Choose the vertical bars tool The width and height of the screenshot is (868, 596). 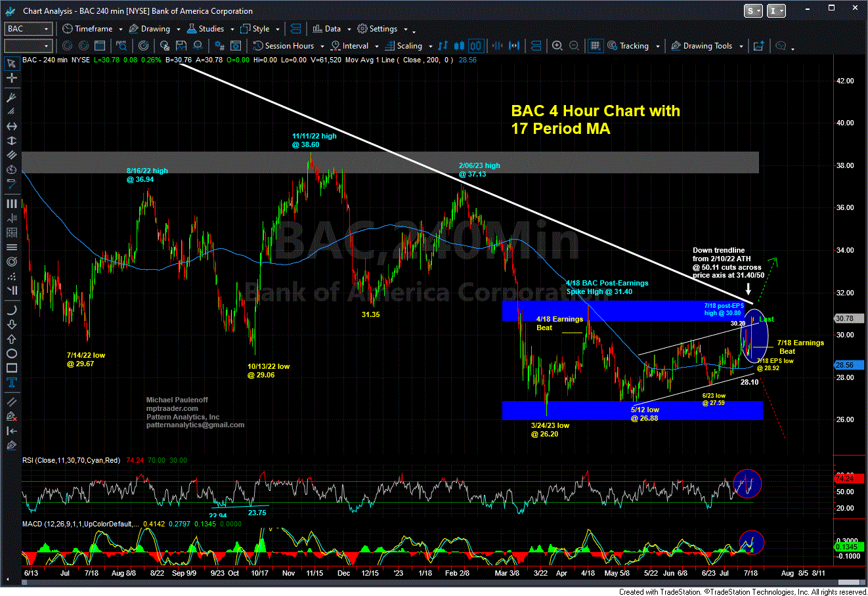point(11,204)
